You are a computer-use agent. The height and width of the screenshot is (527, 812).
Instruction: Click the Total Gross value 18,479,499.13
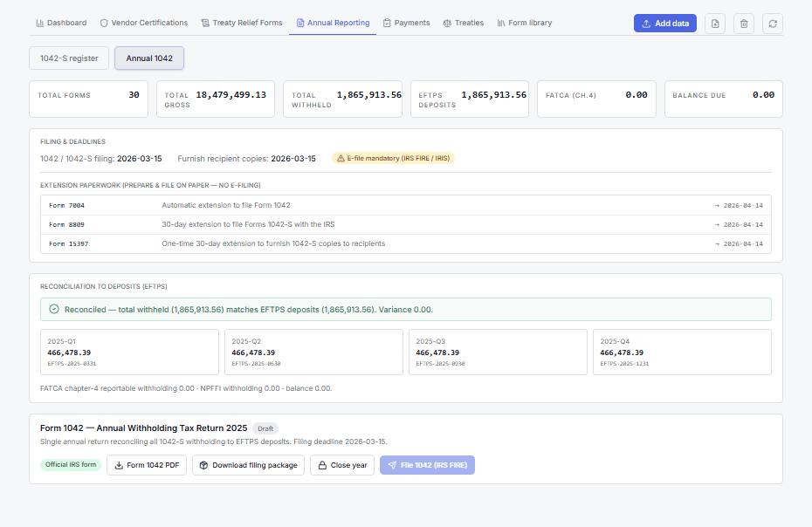click(x=231, y=95)
